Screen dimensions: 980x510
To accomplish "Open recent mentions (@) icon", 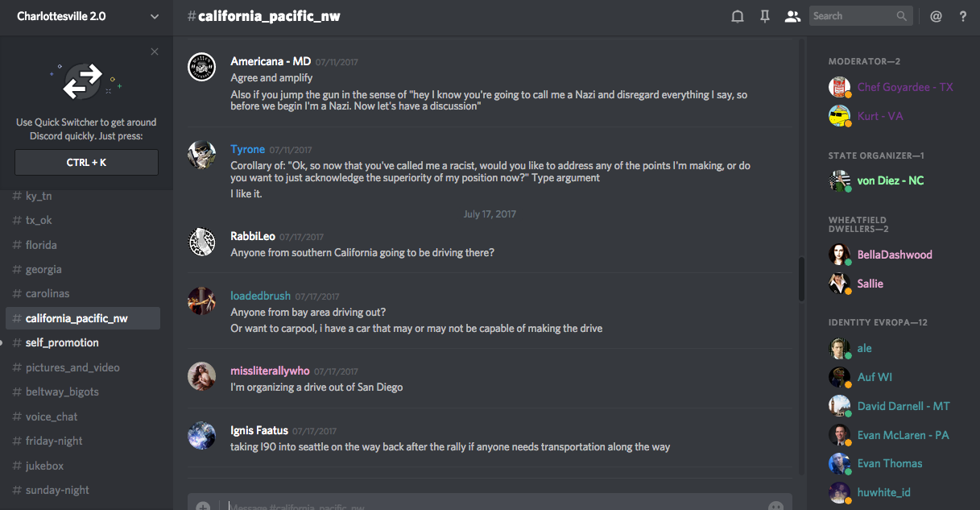I will [x=936, y=16].
